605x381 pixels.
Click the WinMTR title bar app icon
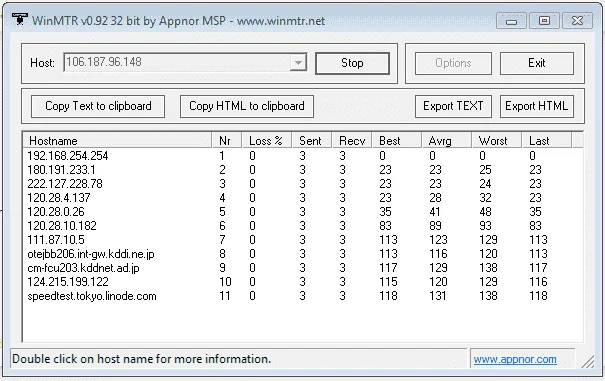20,19
